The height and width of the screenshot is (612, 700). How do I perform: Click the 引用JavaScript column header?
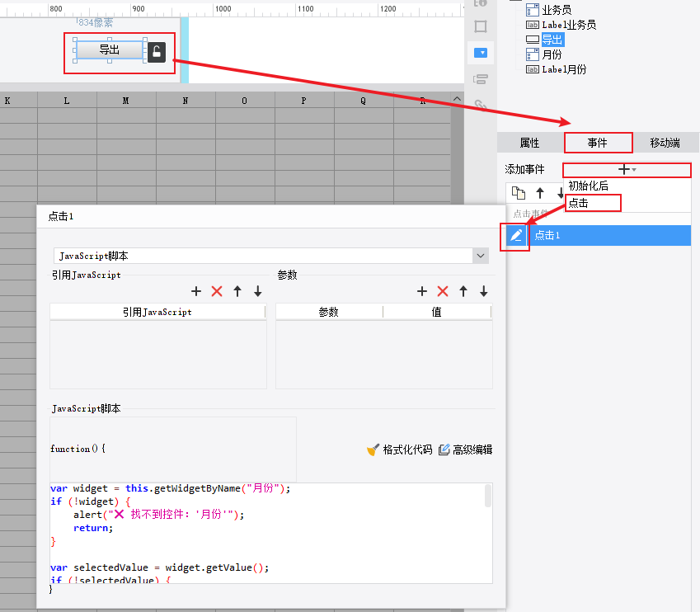pos(157,313)
